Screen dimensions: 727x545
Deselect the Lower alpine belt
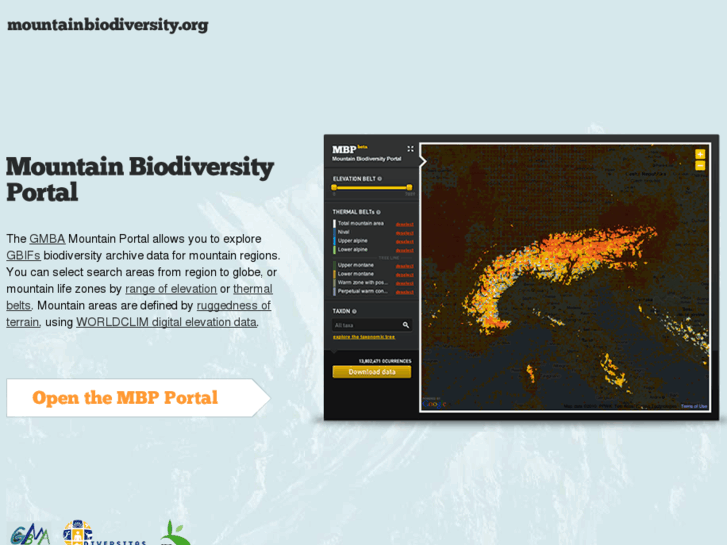(x=404, y=250)
